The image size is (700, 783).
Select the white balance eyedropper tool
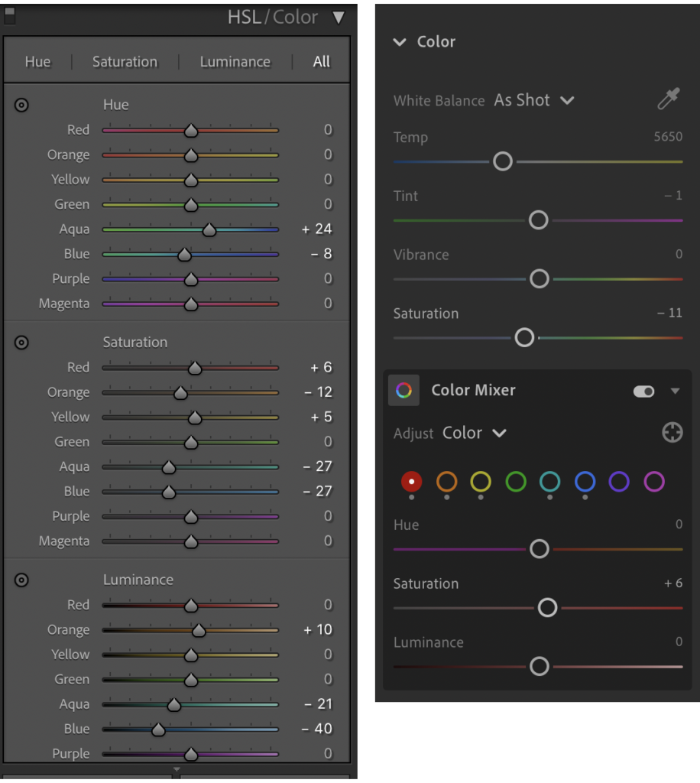pos(669,99)
